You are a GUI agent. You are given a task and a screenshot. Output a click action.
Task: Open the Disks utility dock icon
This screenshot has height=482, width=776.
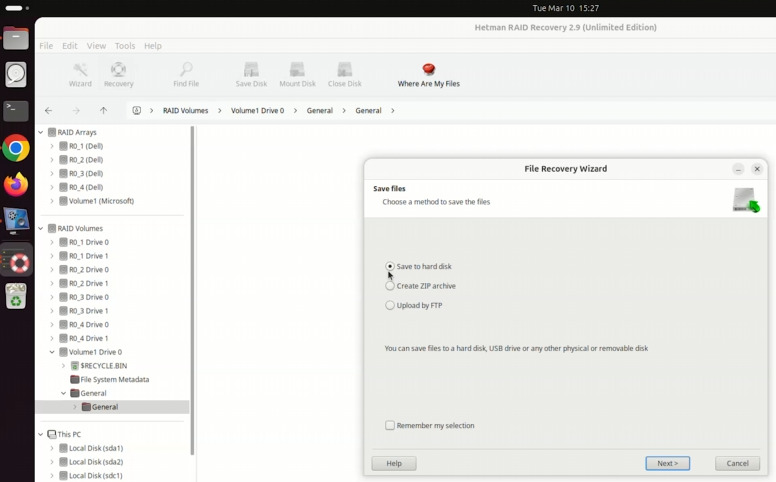click(16, 75)
